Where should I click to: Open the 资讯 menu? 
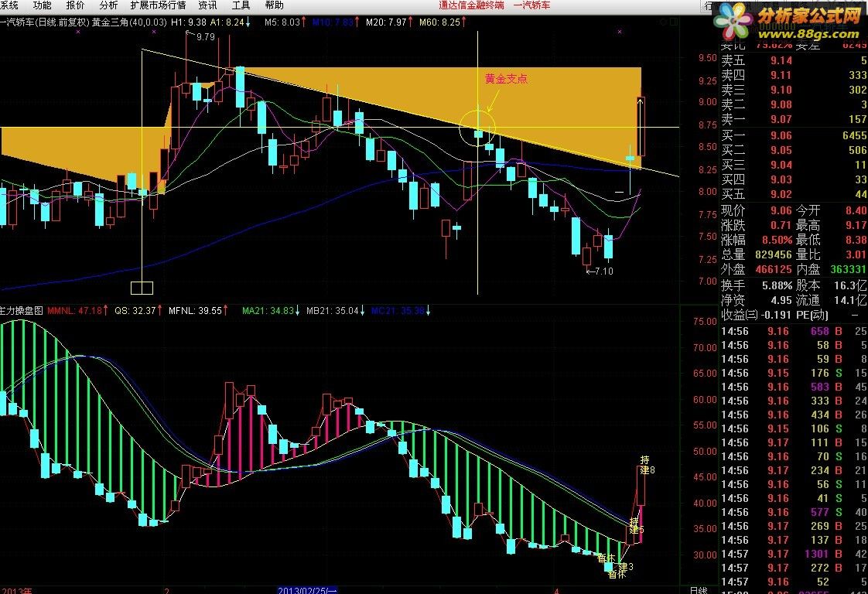[x=207, y=5]
